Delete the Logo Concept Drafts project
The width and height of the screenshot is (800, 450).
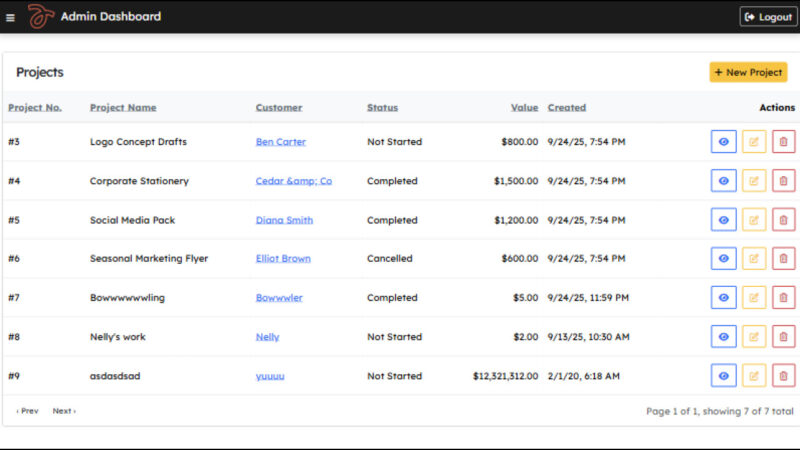pyautogui.click(x=783, y=142)
